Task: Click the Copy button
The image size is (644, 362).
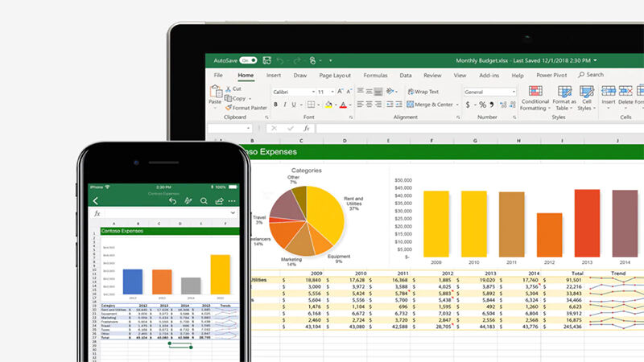Action: pyautogui.click(x=235, y=98)
